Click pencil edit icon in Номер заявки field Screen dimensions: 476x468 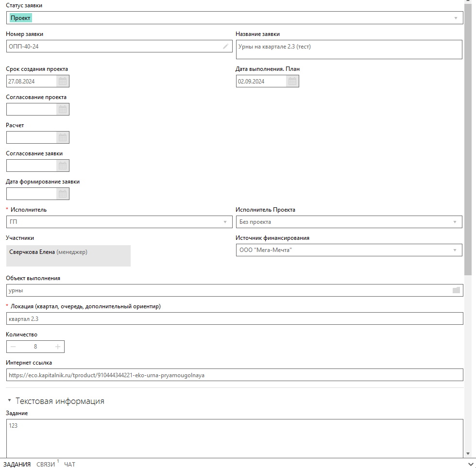coord(225,46)
